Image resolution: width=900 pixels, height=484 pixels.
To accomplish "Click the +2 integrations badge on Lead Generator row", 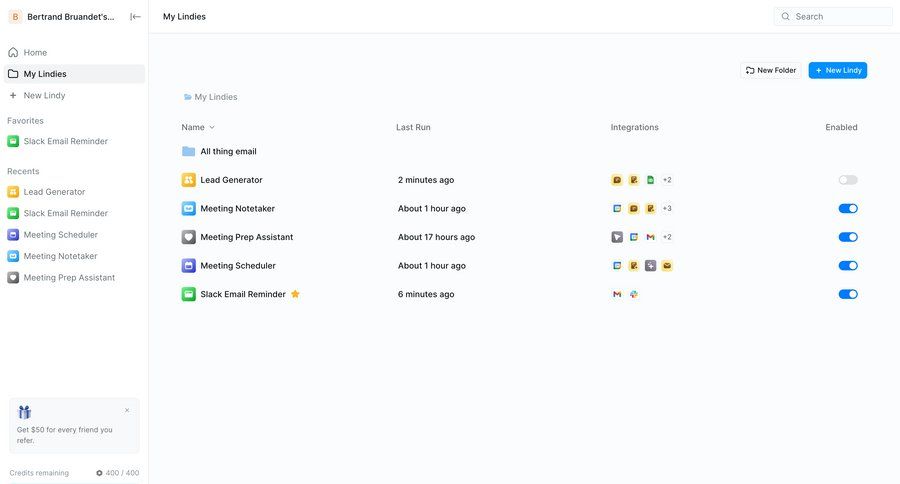I will click(667, 180).
